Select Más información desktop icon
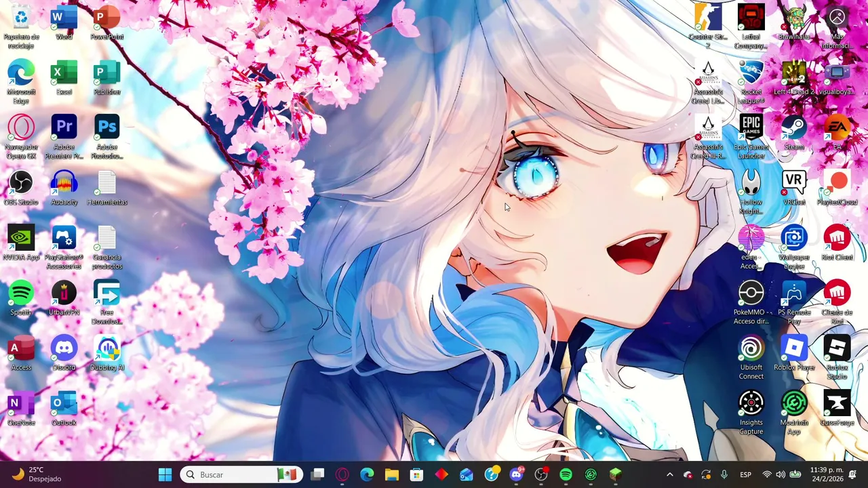The height and width of the screenshot is (488, 868). pos(837,26)
